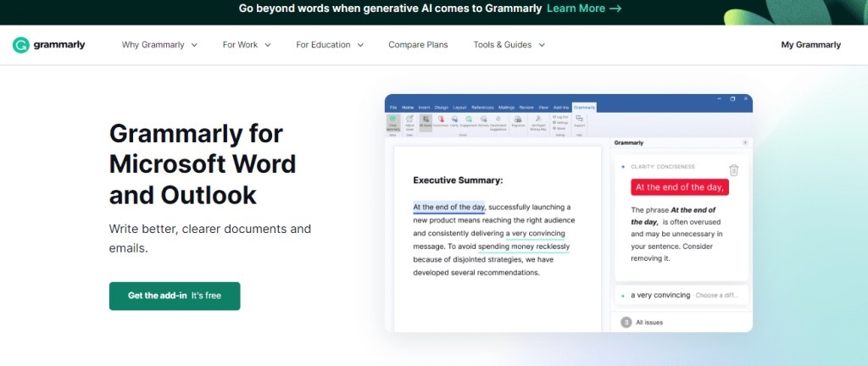The image size is (868, 366).
Task: Select the Grammarly ribbon tab
Action: click(x=584, y=108)
